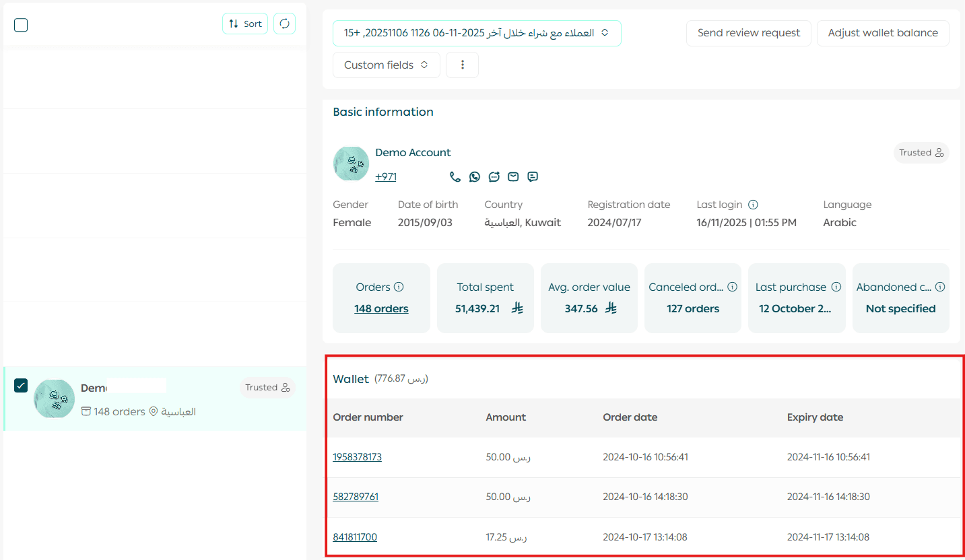
Task: Check the select-all checkbox at list top
Action: pyautogui.click(x=21, y=25)
